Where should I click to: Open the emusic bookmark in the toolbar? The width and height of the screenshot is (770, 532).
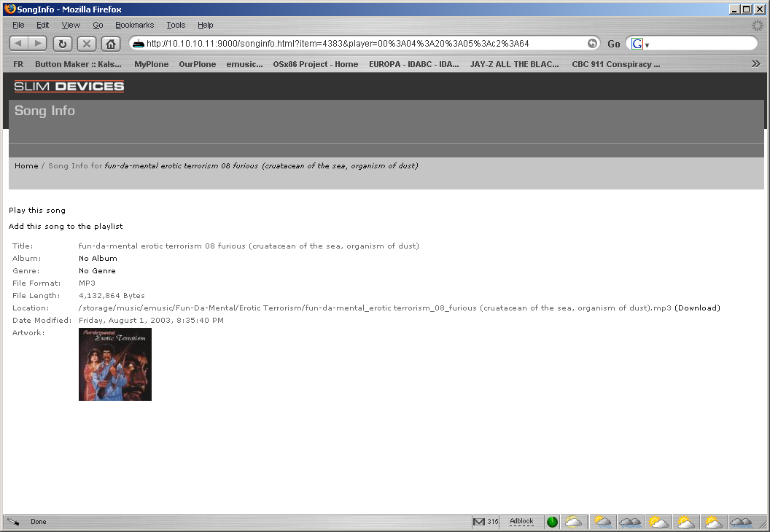pyautogui.click(x=244, y=64)
